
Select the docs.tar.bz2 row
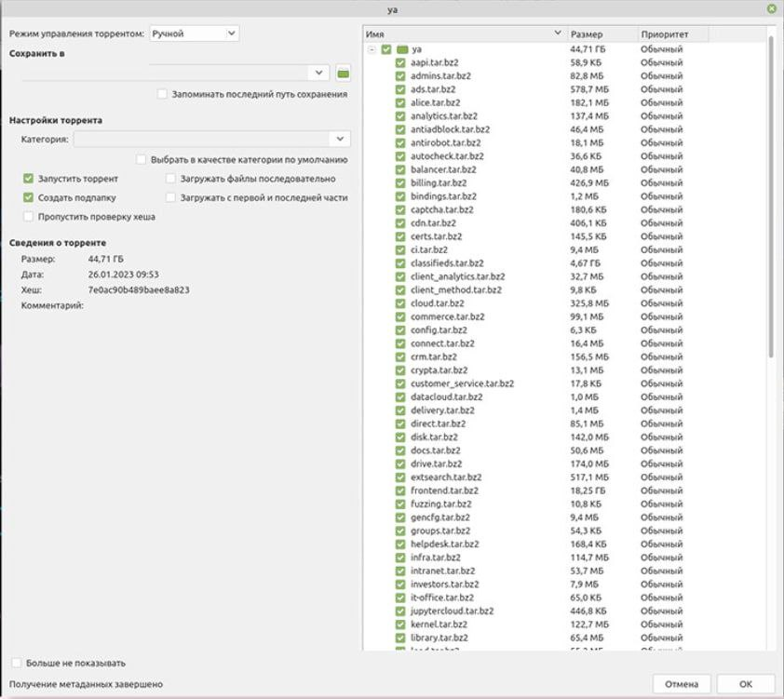coord(564,450)
